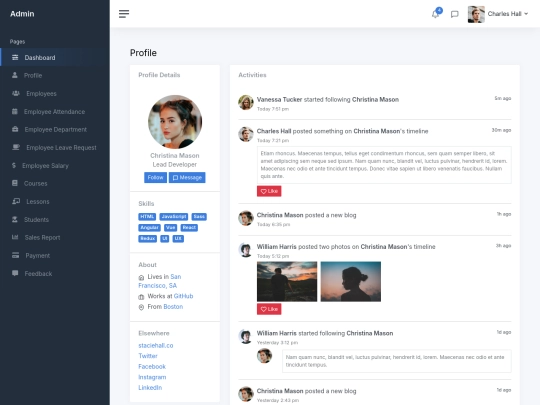Click the Admin brand title
The width and height of the screenshot is (540, 405).
click(22, 14)
